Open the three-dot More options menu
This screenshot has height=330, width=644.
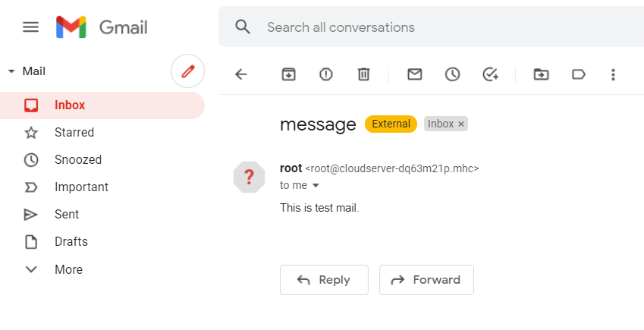click(x=613, y=74)
